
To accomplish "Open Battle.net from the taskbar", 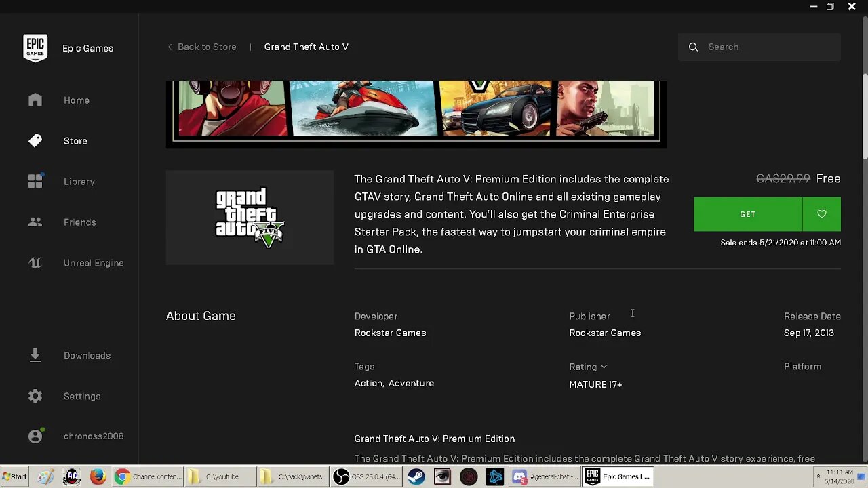I will click(495, 476).
